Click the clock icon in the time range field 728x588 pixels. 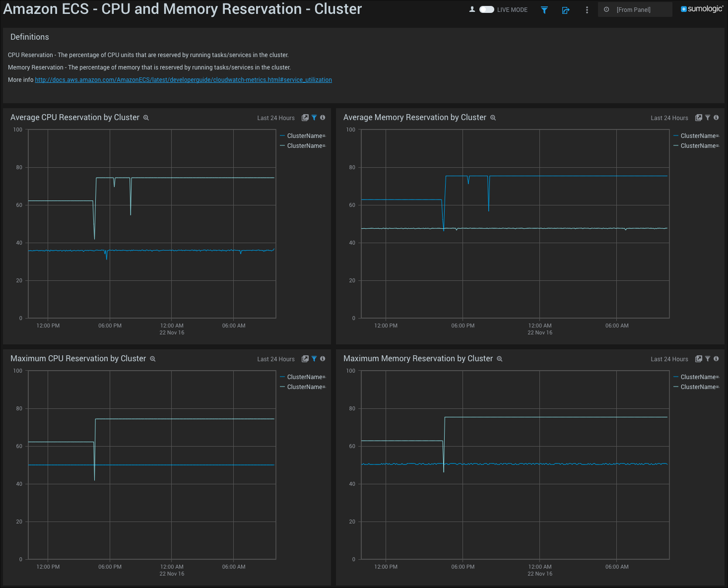[606, 9]
